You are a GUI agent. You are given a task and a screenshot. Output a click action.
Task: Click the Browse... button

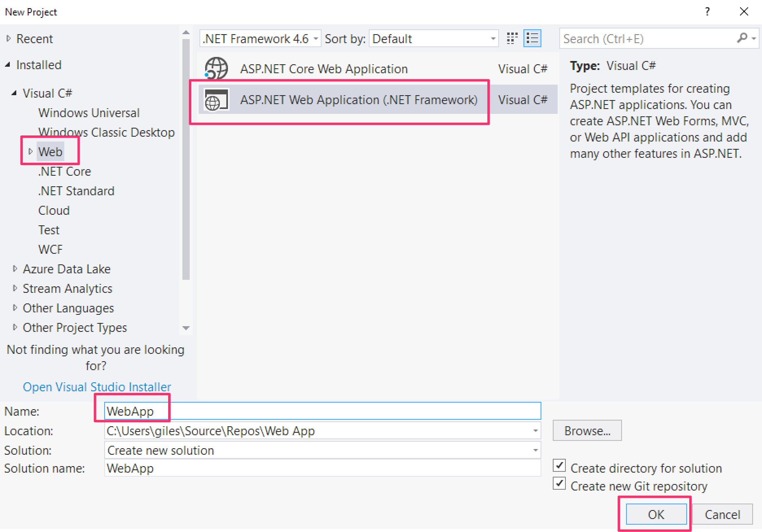587,431
